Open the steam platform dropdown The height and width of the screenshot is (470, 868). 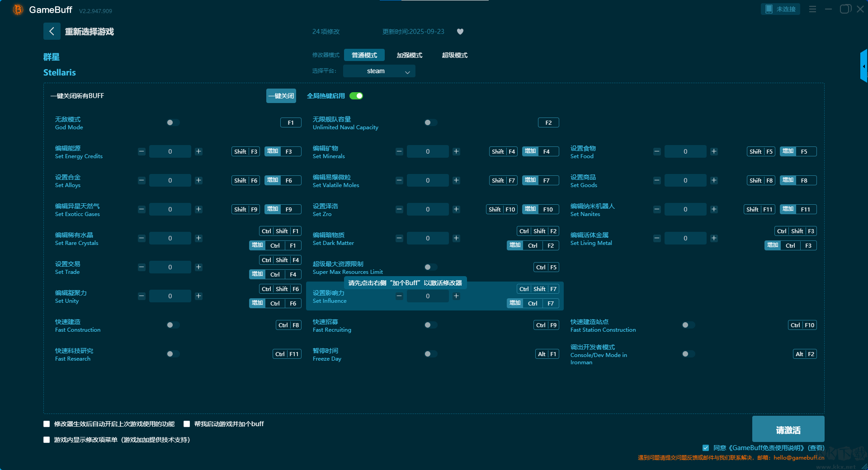click(x=379, y=71)
